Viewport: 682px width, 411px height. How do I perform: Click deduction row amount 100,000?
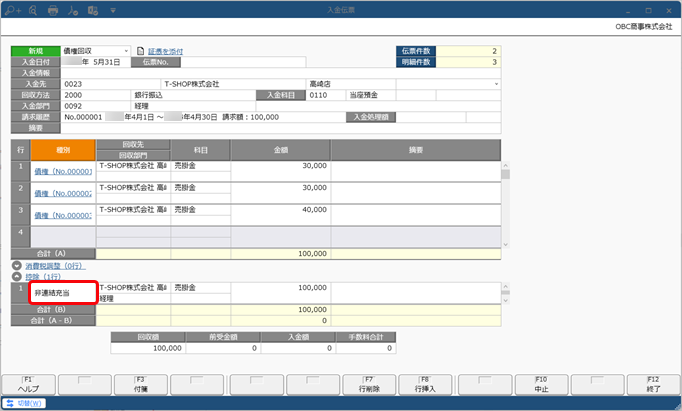pyautogui.click(x=281, y=293)
